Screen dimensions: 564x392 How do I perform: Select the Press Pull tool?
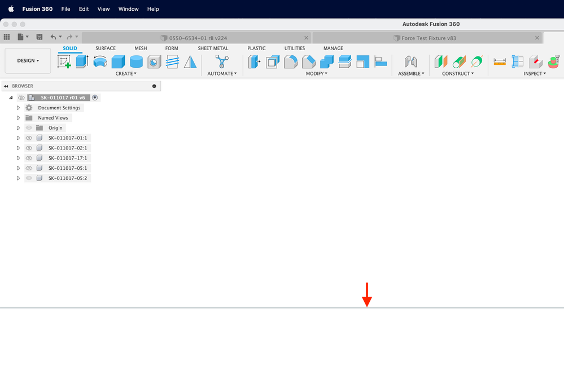coord(254,61)
